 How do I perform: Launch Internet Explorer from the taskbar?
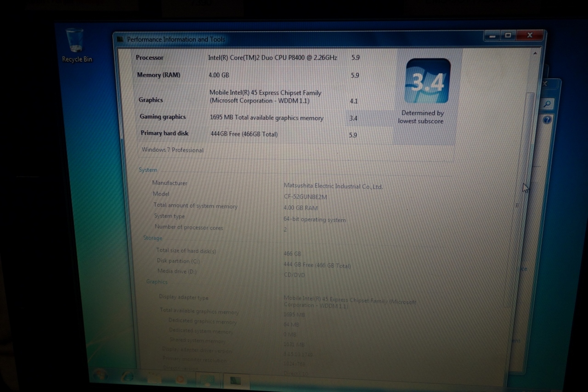[x=127, y=377]
